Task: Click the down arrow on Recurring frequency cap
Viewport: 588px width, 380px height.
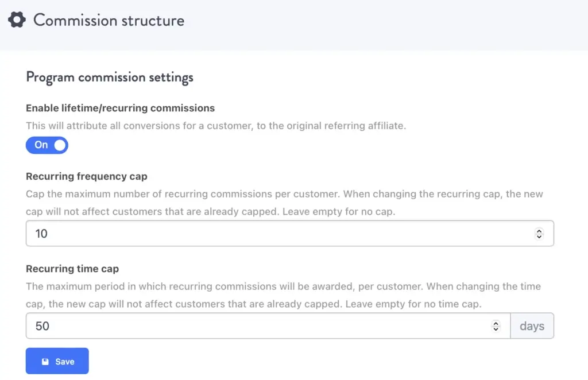Action: [539, 236]
